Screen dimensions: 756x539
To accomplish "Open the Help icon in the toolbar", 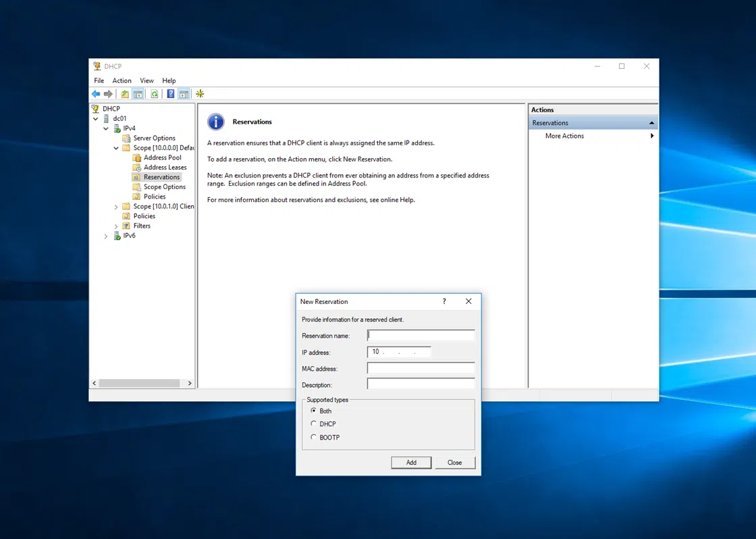I will (x=170, y=94).
